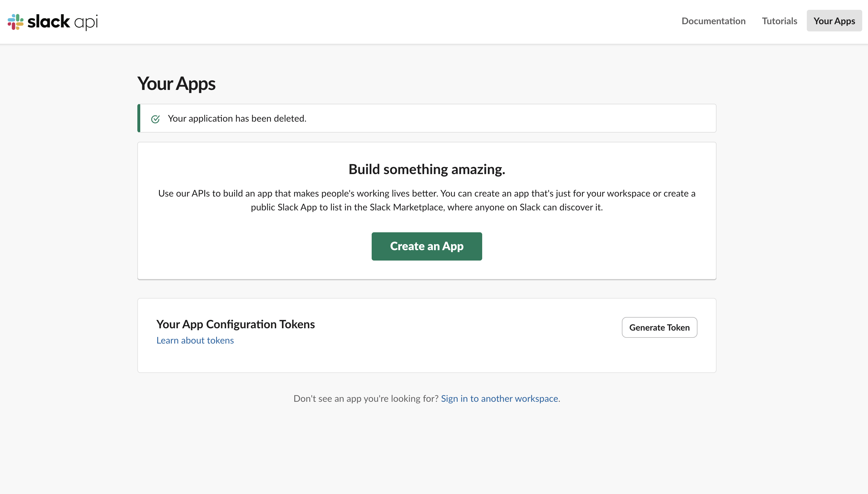Click the green accent bar on banner

click(139, 118)
